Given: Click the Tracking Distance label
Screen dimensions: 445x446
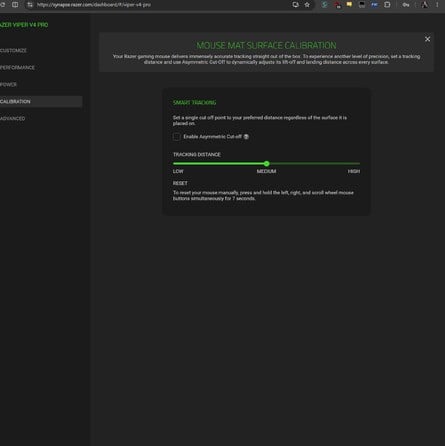Looking at the screenshot, I should pos(197,155).
